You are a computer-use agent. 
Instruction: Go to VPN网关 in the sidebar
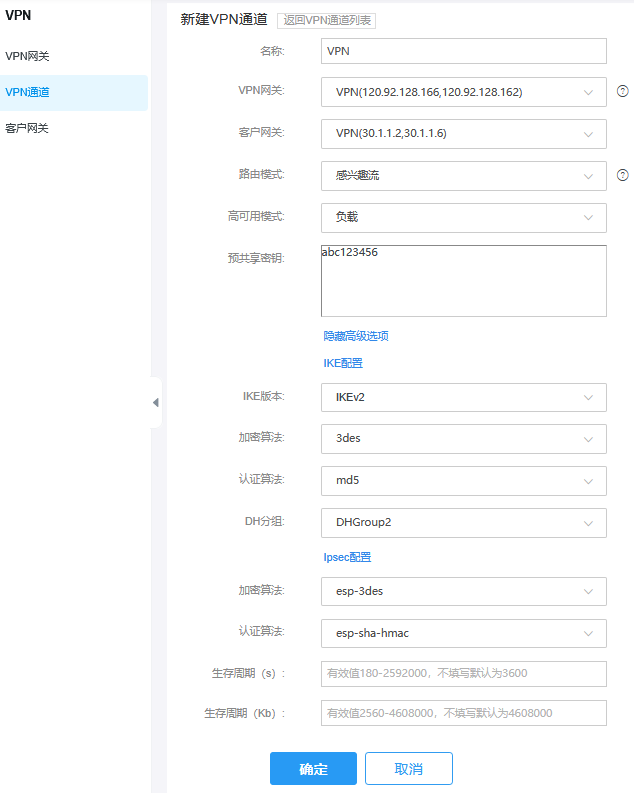(x=28, y=56)
